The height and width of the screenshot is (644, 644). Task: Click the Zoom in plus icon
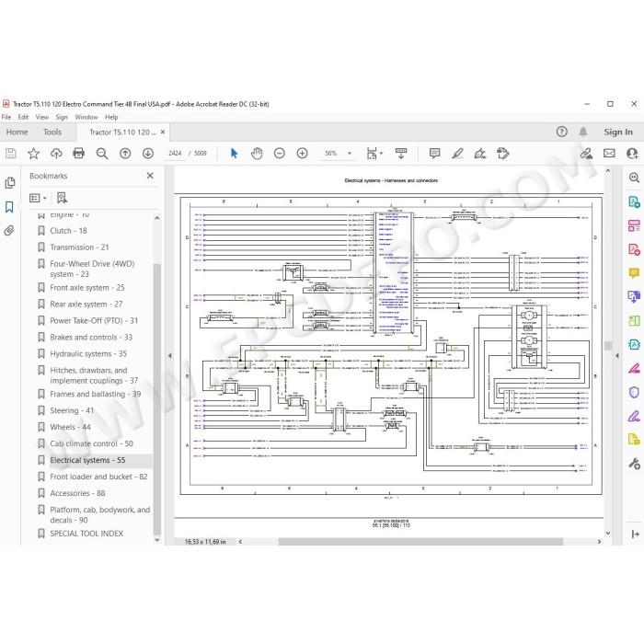coord(302,154)
